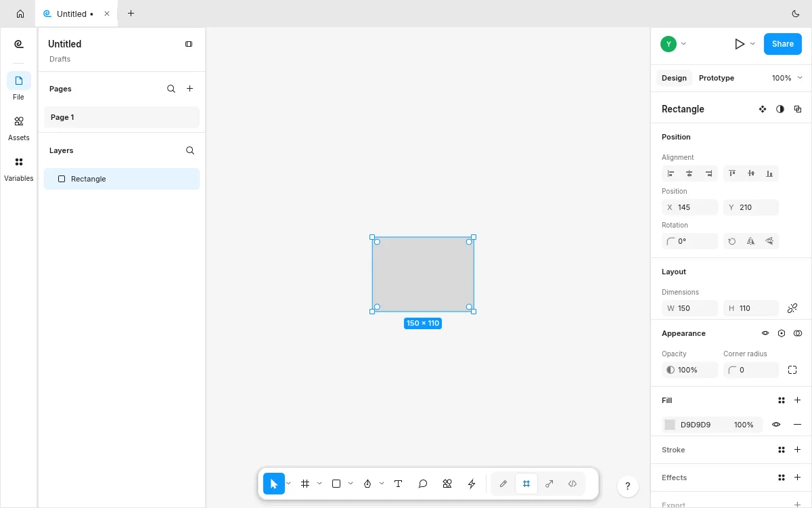
Task: Add a new effect
Action: point(798,478)
